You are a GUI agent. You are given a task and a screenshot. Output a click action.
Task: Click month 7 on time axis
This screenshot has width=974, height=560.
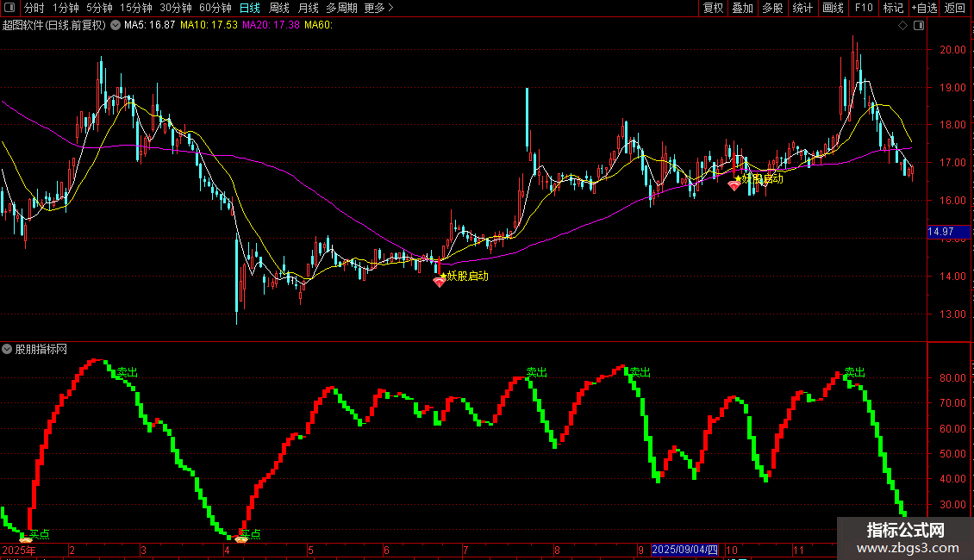coord(465,551)
